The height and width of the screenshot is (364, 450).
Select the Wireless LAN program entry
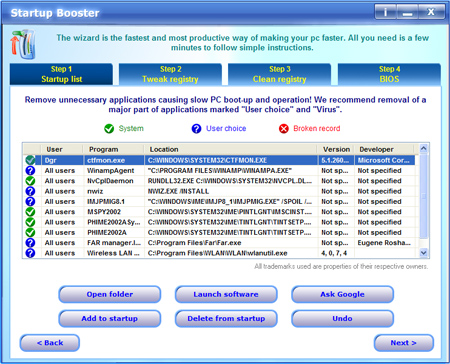[x=114, y=253]
